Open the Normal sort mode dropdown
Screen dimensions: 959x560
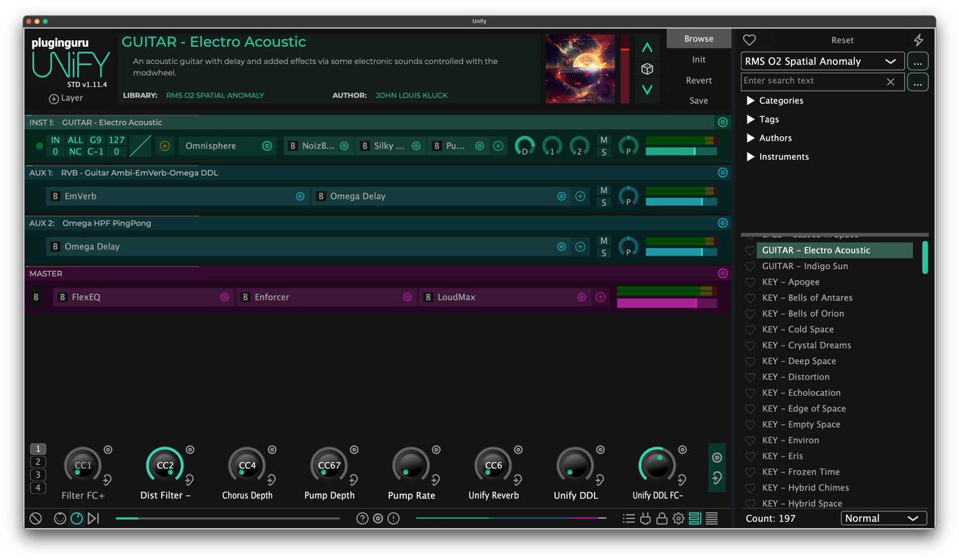[884, 518]
